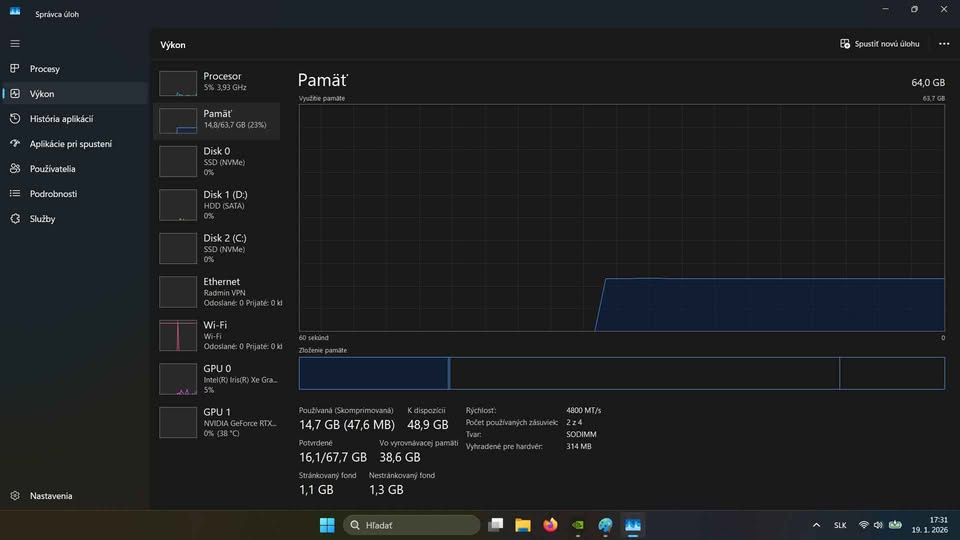Select Disk 1 (D:) HDD entry
The width and height of the screenshot is (960, 540).
[217, 204]
